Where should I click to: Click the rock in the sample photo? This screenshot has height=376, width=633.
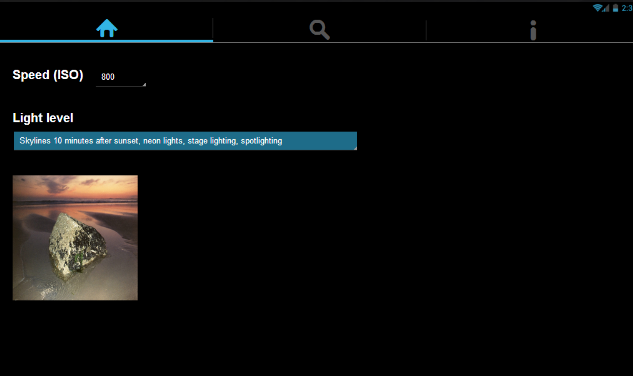78,246
